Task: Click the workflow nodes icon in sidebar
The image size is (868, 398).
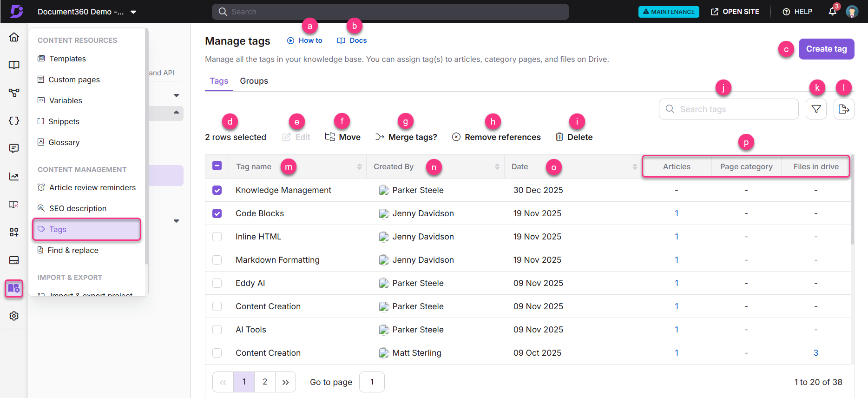Action: click(x=14, y=93)
